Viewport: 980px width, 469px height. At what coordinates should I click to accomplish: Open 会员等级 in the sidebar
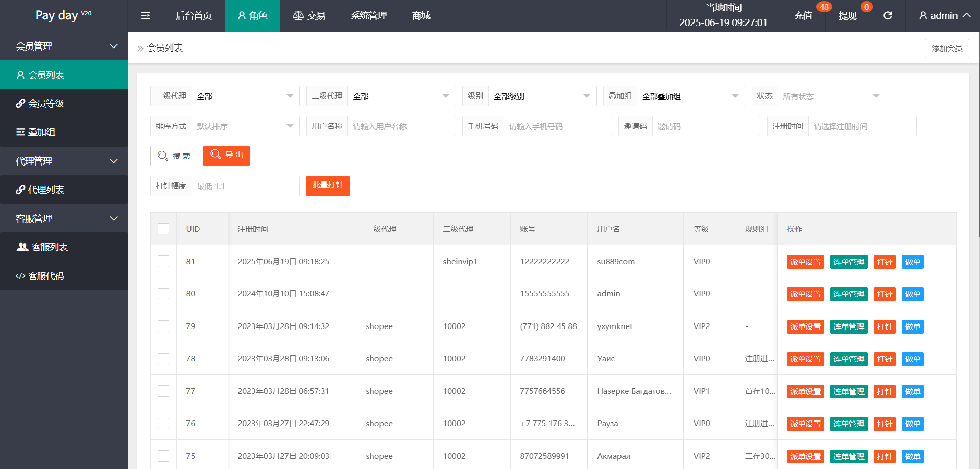pyautogui.click(x=64, y=103)
